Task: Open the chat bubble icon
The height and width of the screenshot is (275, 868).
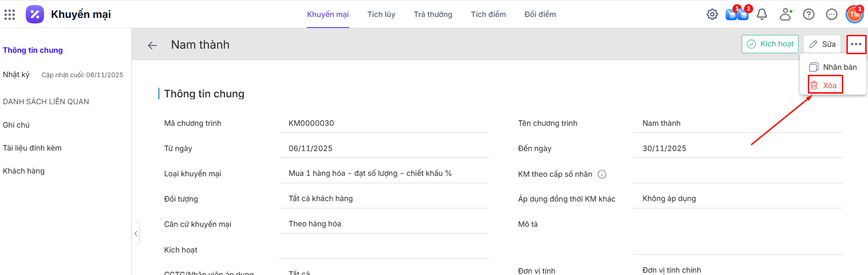Action: click(832, 15)
